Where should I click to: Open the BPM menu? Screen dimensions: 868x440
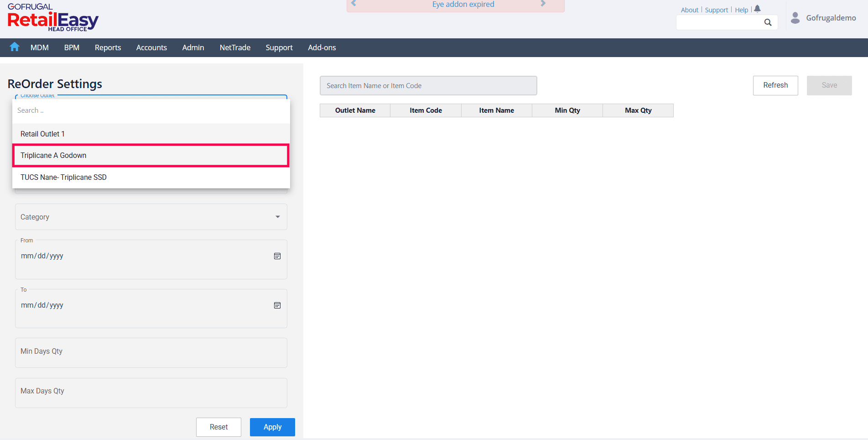72,47
